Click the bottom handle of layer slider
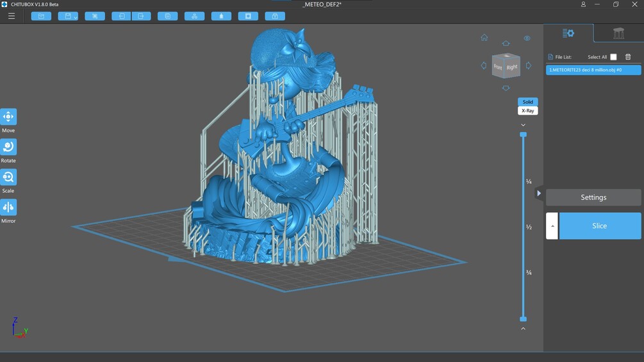The width and height of the screenshot is (644, 362). [524, 319]
